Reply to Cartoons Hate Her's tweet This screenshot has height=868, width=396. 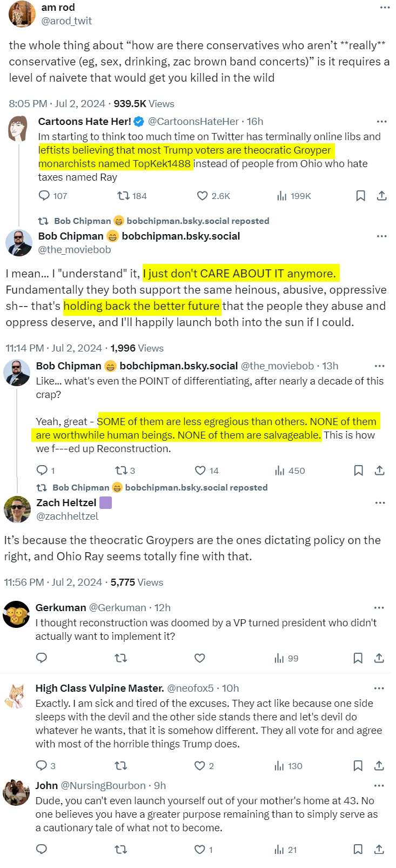[x=44, y=196]
